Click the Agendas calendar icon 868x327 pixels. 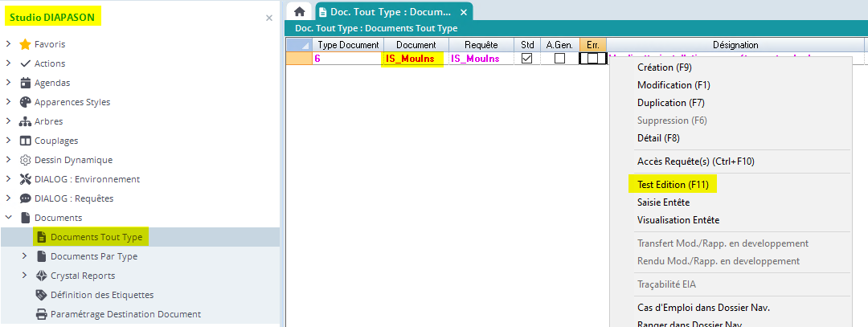click(x=25, y=83)
